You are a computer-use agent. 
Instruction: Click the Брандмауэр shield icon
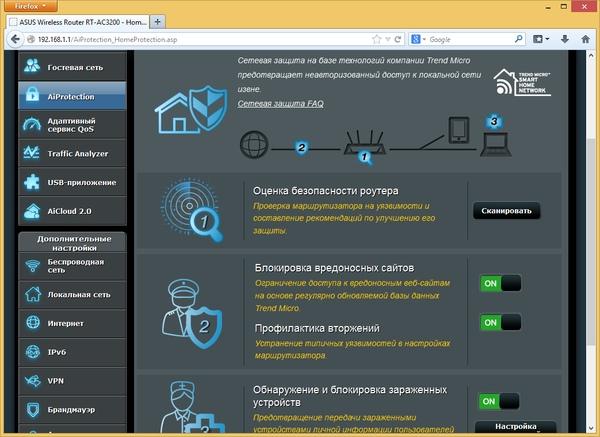click(33, 409)
